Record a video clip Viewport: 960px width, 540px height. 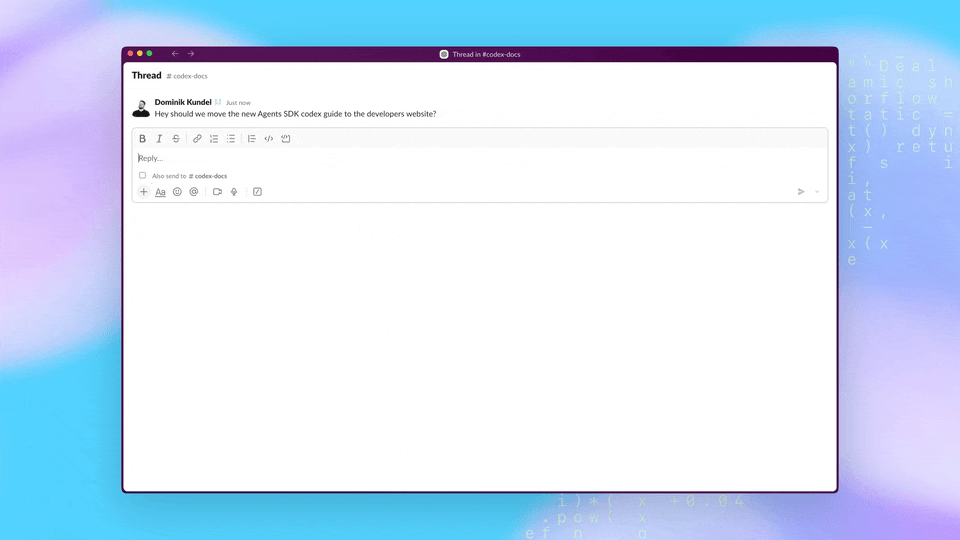coord(217,192)
